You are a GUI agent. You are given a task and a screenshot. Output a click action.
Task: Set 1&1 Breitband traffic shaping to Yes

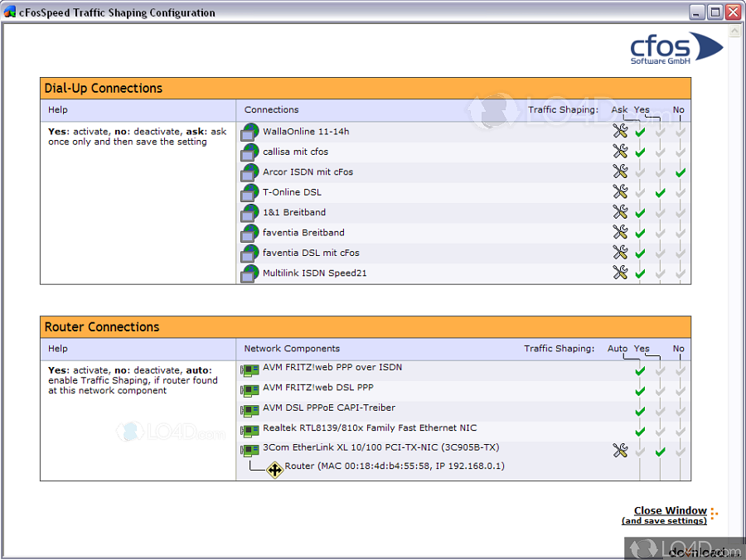pos(660,213)
